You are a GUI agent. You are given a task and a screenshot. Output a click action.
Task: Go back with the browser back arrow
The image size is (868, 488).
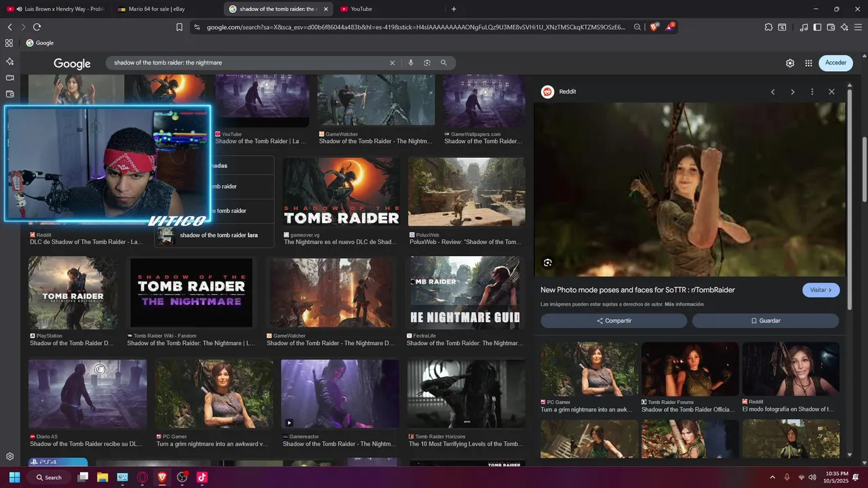[x=9, y=27]
